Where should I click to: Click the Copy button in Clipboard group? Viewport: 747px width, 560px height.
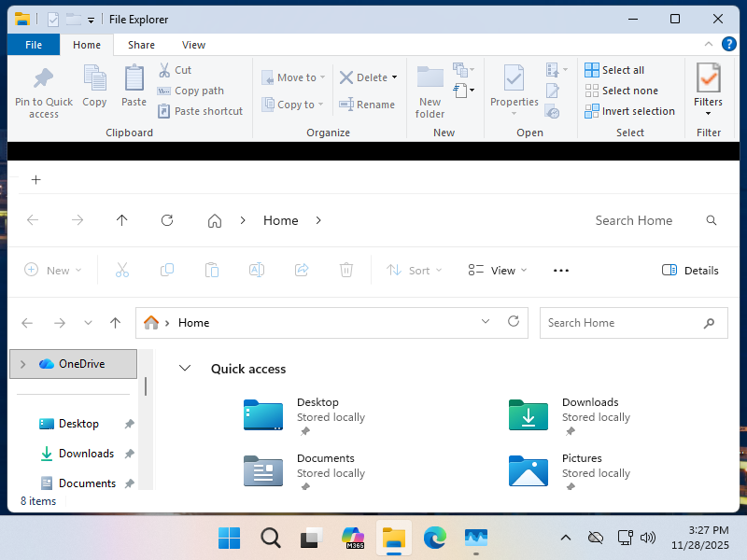[94, 86]
